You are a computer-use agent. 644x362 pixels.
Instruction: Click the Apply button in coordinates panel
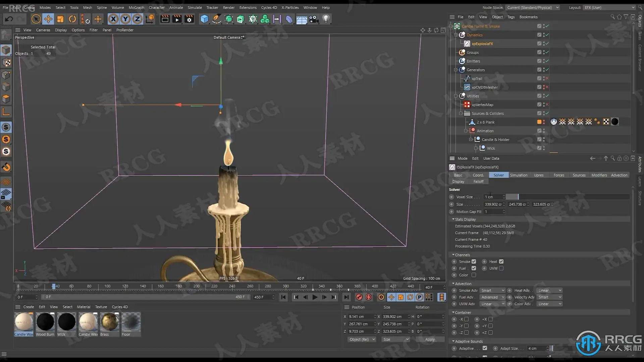(430, 339)
